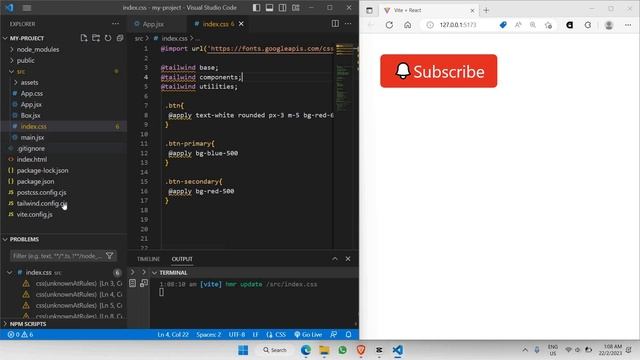Close the index.css editor tab

[x=241, y=24]
